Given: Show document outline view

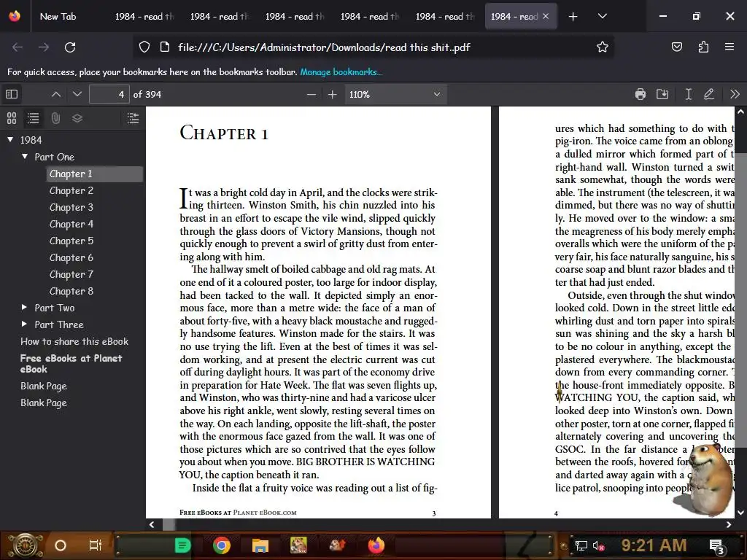Looking at the screenshot, I should click(34, 118).
